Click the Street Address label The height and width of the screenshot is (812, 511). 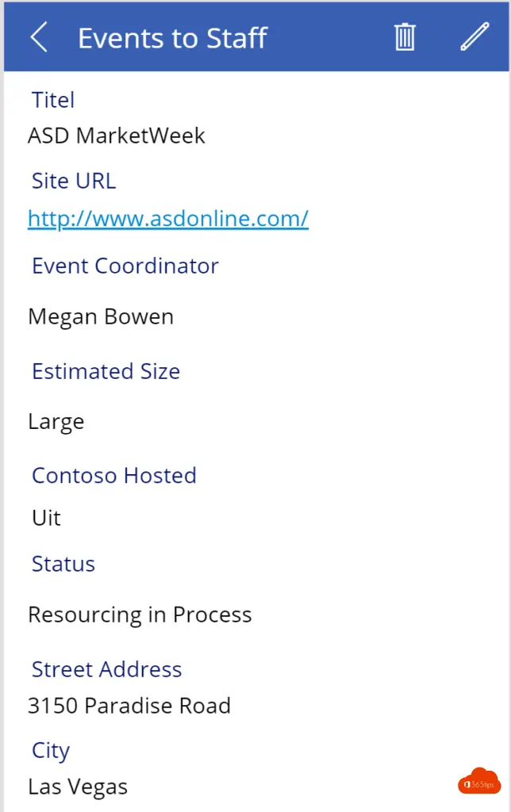click(107, 669)
